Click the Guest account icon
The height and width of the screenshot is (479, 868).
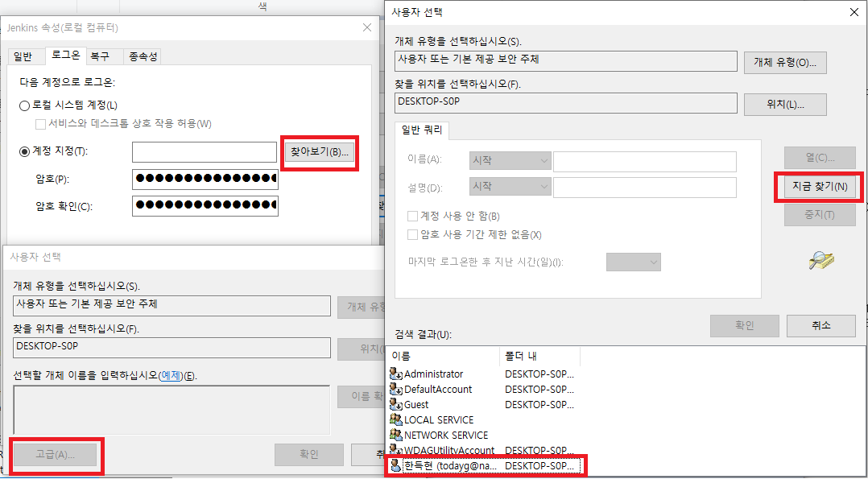pyautogui.click(x=396, y=405)
